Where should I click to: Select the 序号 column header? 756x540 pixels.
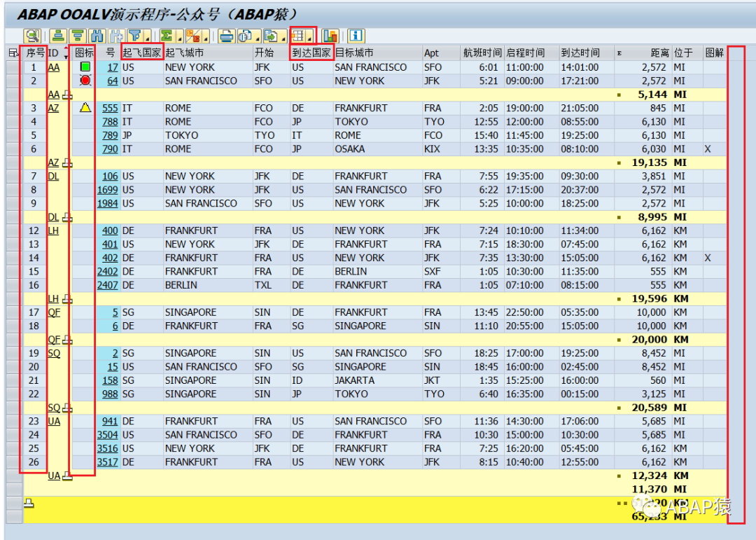35,53
